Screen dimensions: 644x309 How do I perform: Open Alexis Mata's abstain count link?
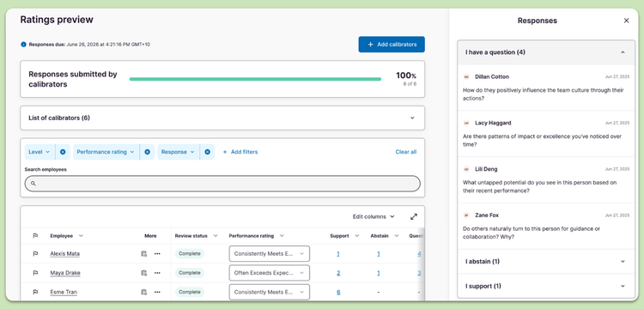(379, 254)
